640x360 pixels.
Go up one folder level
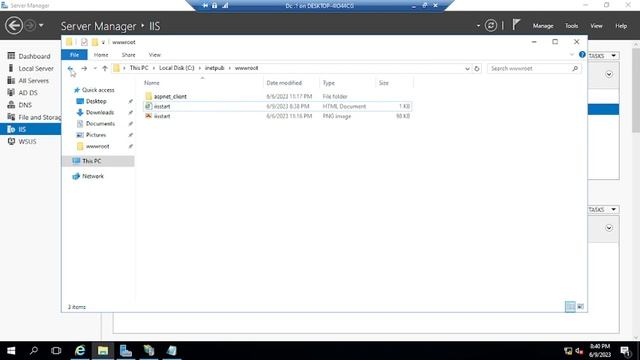(105, 69)
